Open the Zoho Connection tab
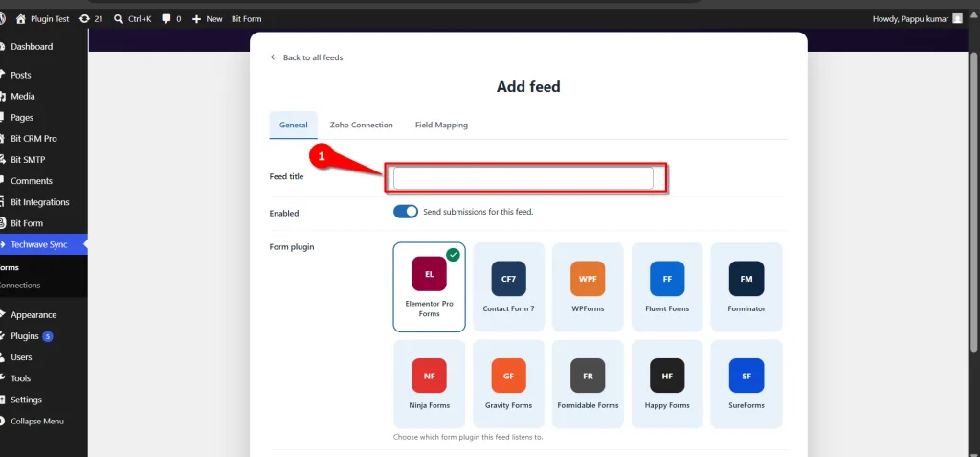Screen dimensions: 980x457 pyautogui.click(x=361, y=125)
